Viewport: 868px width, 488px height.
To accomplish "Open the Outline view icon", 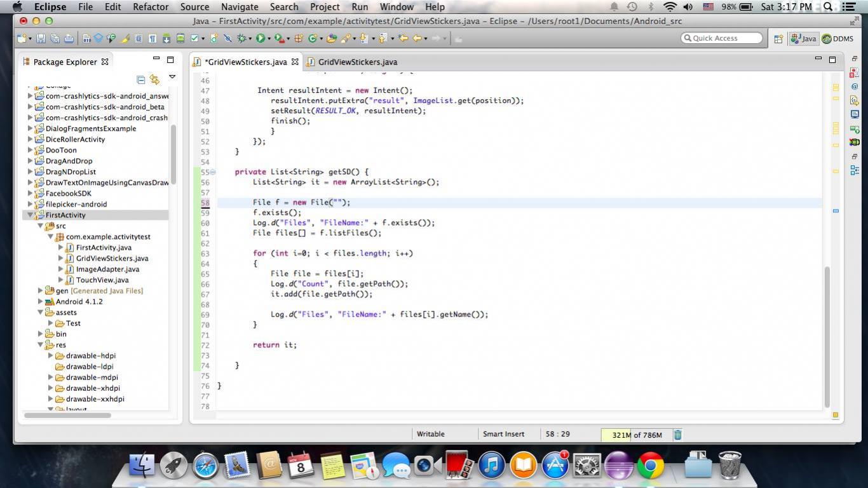I will point(855,170).
